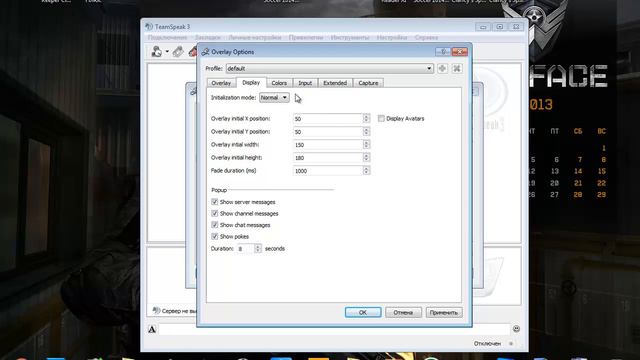
Task: Open the Подключения menu in TeamSpeak
Action: pos(167,38)
